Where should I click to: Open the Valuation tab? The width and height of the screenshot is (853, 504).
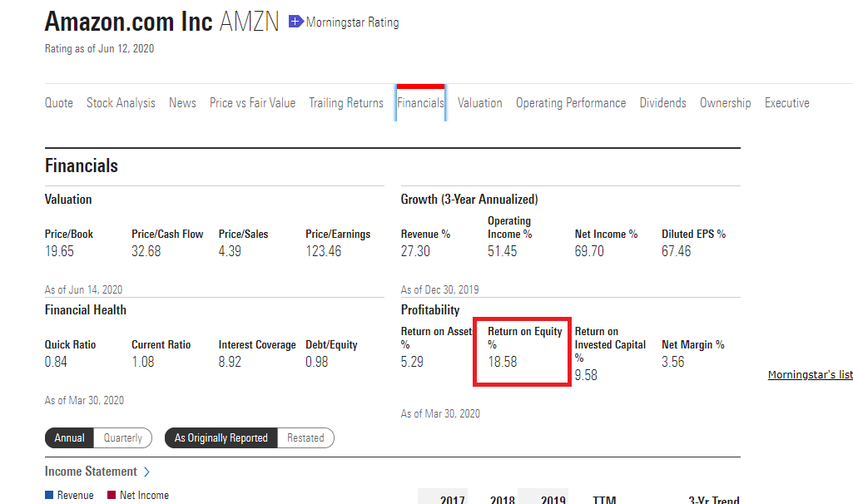point(480,103)
